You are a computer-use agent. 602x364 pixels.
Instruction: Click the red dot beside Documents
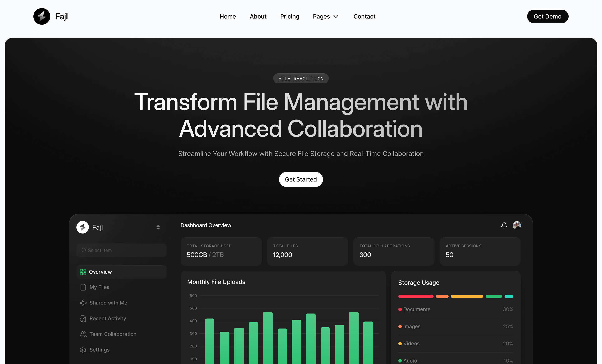pyautogui.click(x=400, y=309)
